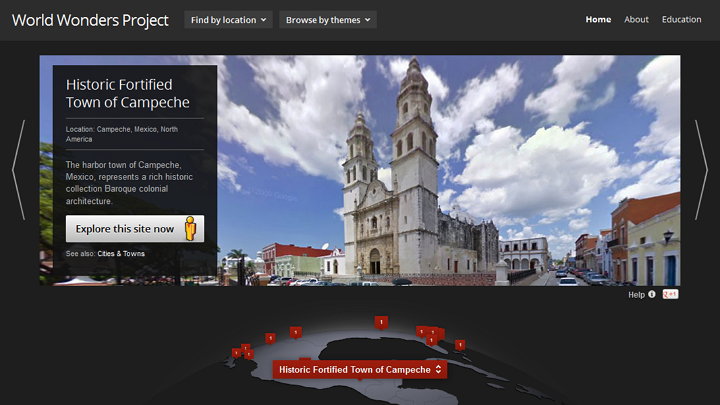The height and width of the screenshot is (405, 720).
Task: Open the Campeche site selector on the map
Action: tap(360, 370)
